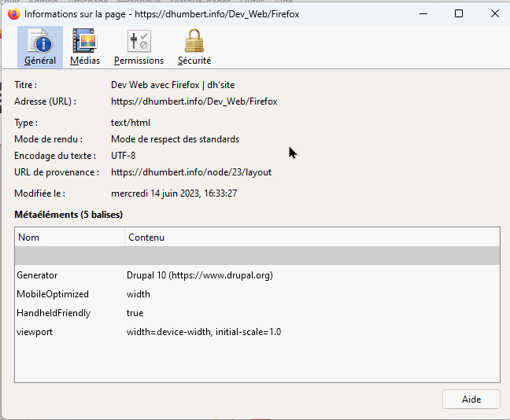The image size is (510, 420).
Task: Click the URL de provenance value
Action: point(190,172)
